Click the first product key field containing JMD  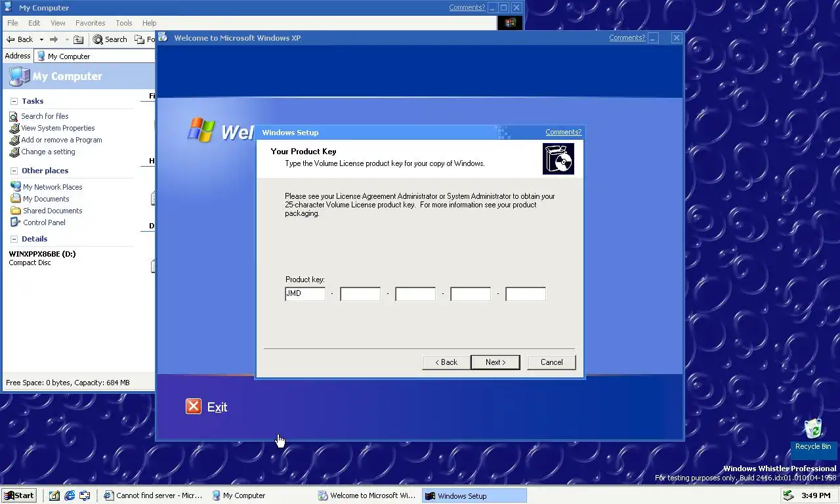pyautogui.click(x=305, y=294)
